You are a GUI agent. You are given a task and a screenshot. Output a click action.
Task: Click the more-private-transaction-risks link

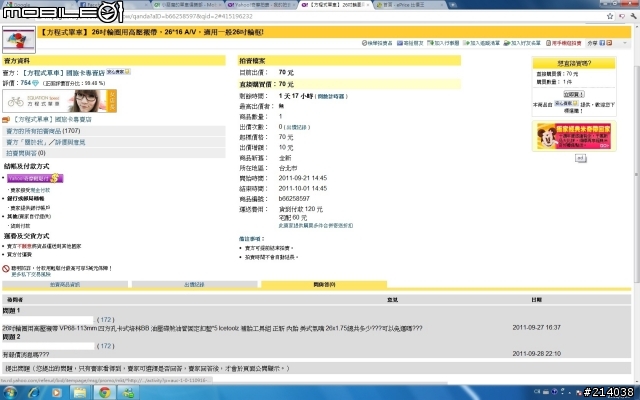point(31,275)
